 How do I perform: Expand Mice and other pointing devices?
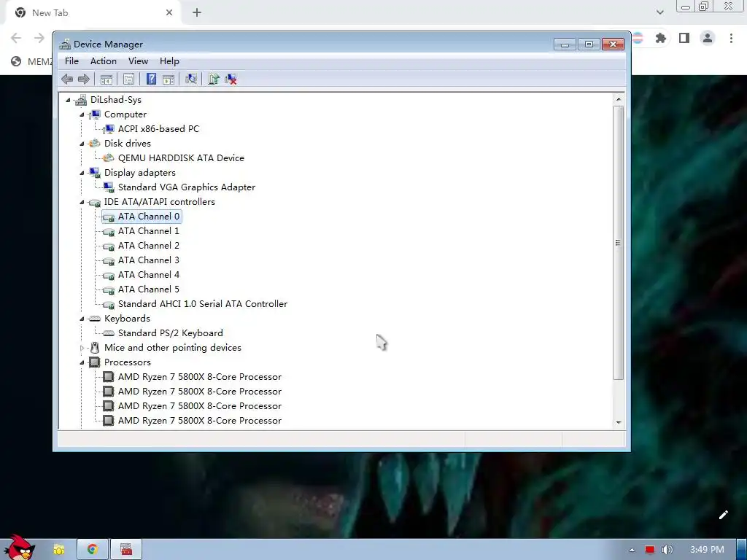point(82,348)
